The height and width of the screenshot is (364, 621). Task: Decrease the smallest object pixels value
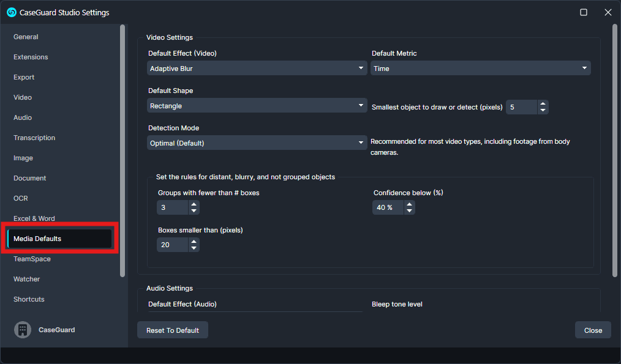pos(543,111)
